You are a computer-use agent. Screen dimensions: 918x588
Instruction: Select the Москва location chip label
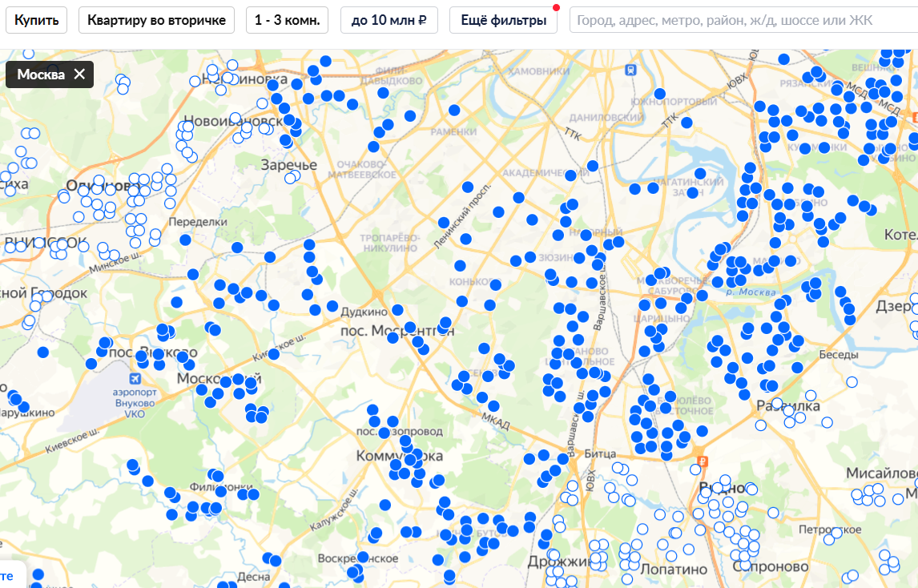pyautogui.click(x=41, y=75)
